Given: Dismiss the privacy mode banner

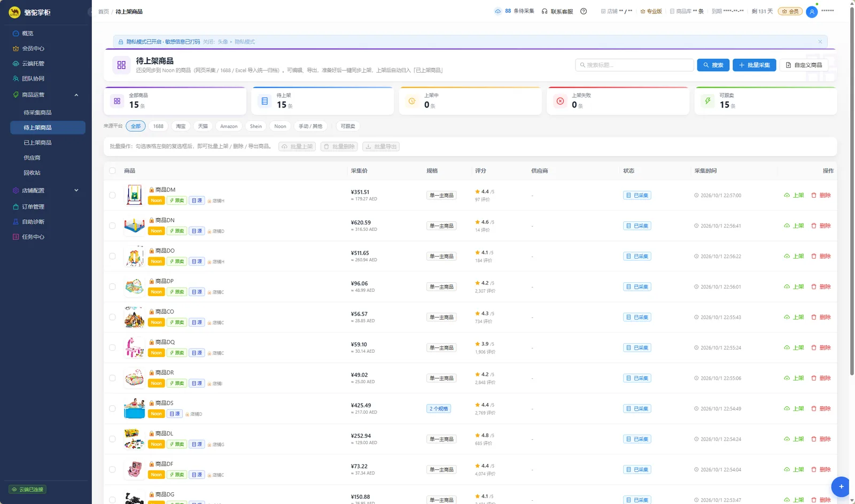Looking at the screenshot, I should (x=820, y=42).
